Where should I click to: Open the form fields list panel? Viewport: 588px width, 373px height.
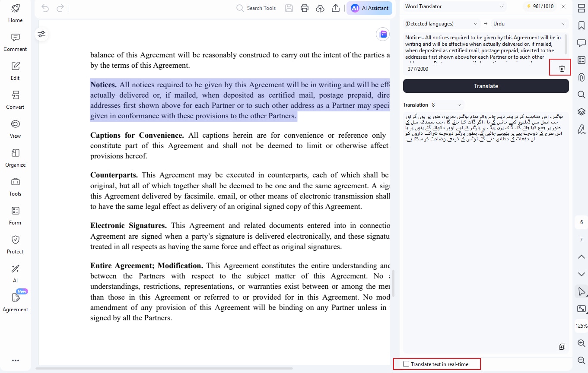(582, 60)
